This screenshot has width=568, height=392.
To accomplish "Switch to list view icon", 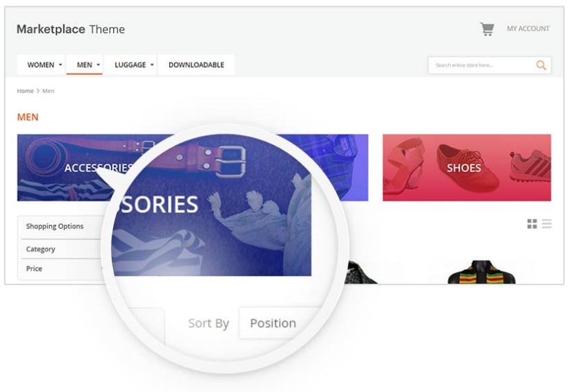I will coord(547,224).
